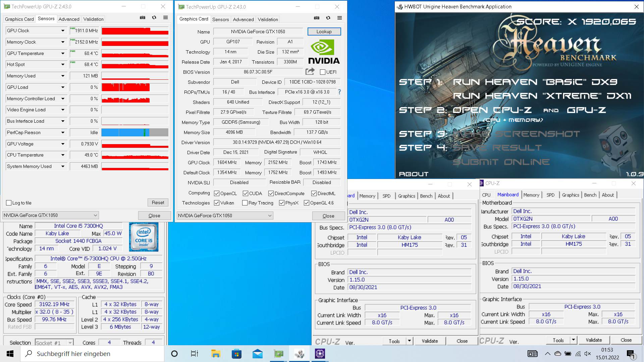Click Cortana circle icon on taskbar

[174, 354]
